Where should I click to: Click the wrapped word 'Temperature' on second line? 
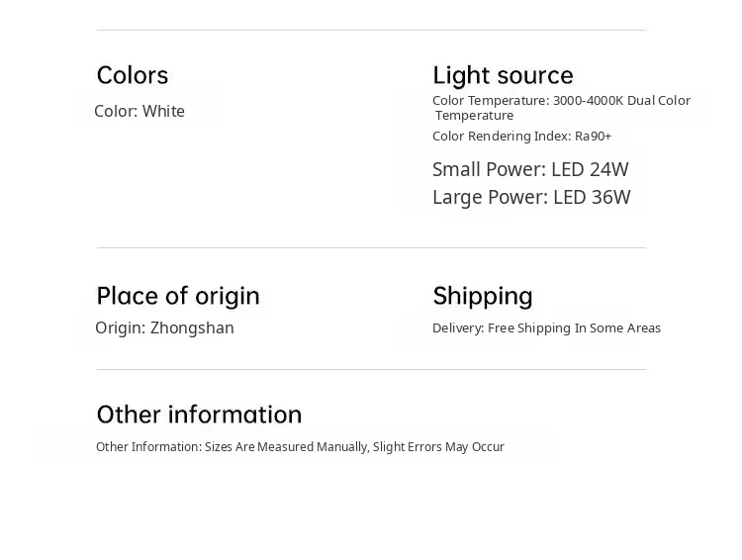[474, 116]
